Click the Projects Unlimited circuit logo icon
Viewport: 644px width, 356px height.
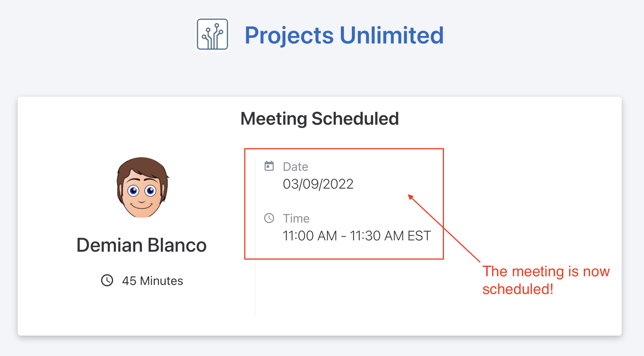click(x=213, y=34)
